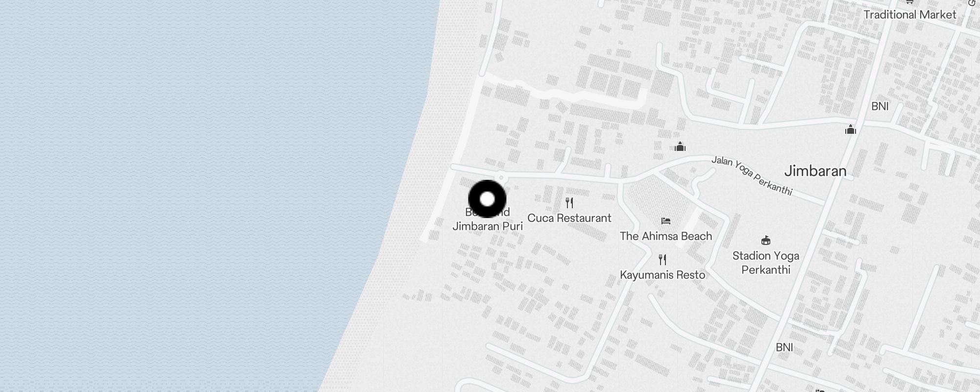Click the black circular location marker pin
This screenshot has height=392, width=980.
(487, 199)
